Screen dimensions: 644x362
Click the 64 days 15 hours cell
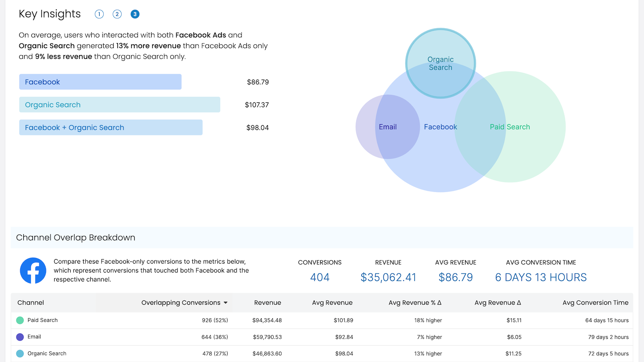click(607, 320)
